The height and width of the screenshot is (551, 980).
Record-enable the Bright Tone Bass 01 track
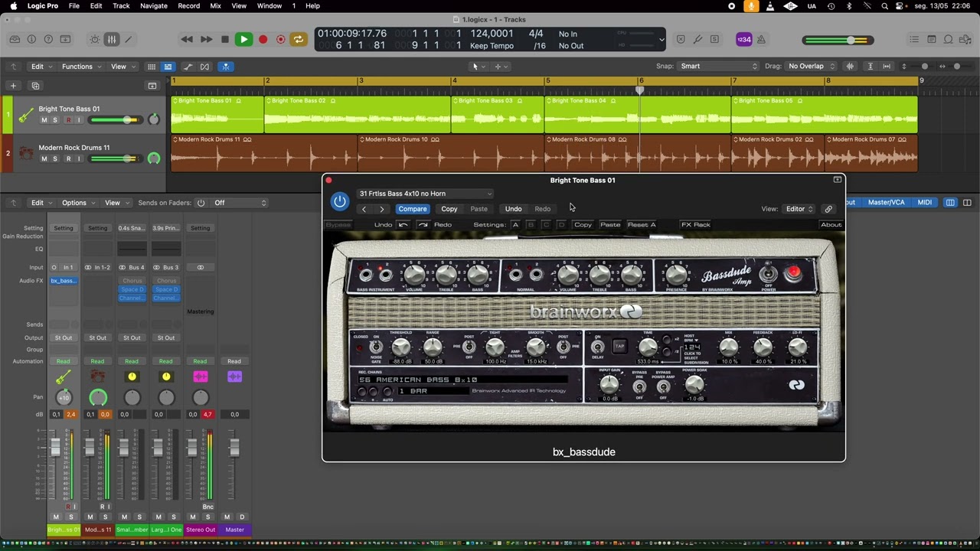coord(68,120)
